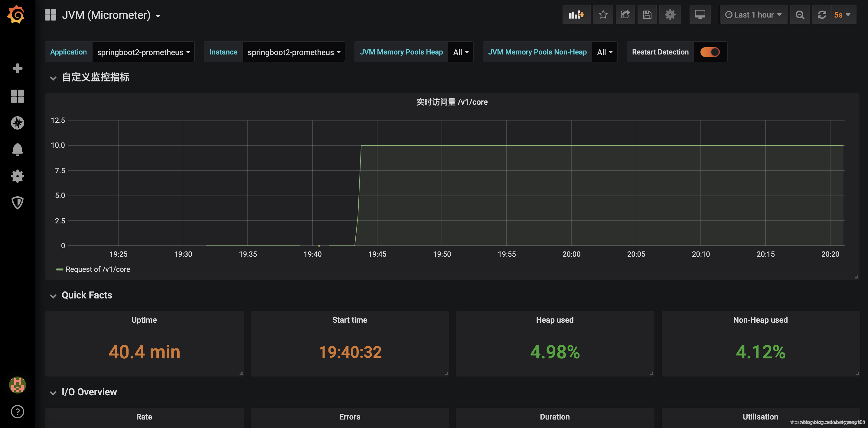
Task: Open the share dashboard icon
Action: (x=625, y=15)
